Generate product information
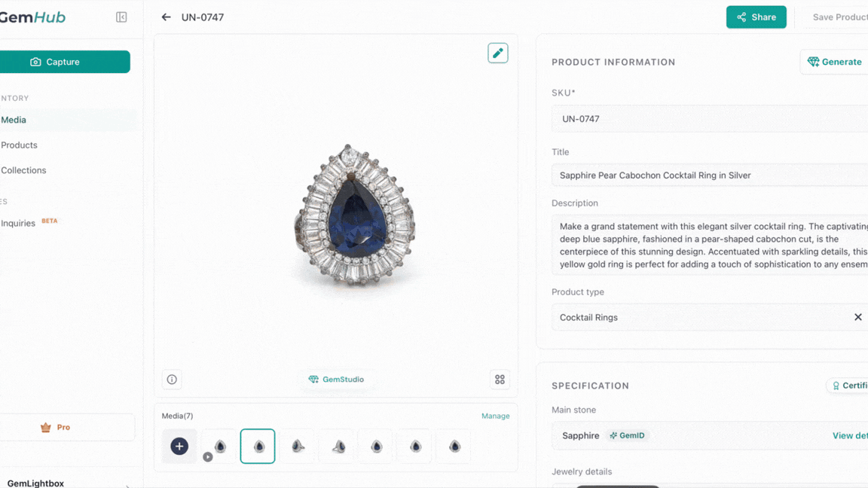The height and width of the screenshot is (488, 868). tap(834, 62)
